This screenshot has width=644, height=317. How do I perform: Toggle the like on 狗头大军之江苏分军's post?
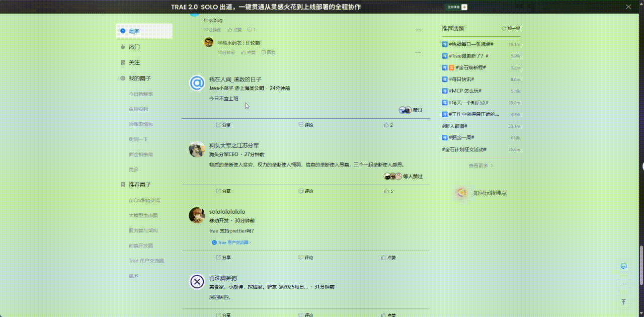click(386, 191)
